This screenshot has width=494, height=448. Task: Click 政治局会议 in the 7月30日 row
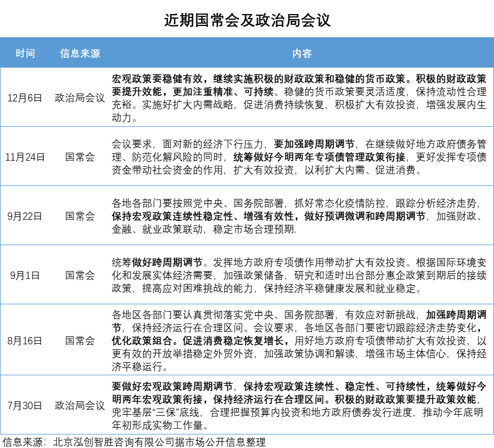tap(80, 405)
